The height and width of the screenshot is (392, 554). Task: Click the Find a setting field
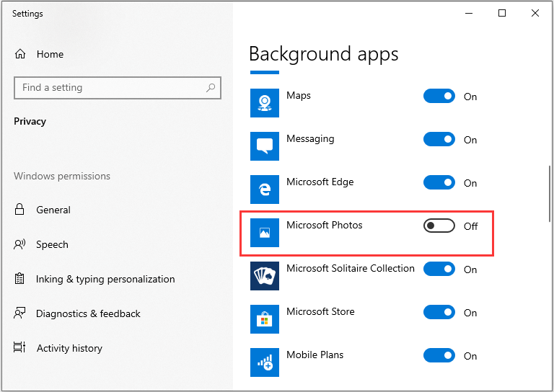pyautogui.click(x=118, y=87)
